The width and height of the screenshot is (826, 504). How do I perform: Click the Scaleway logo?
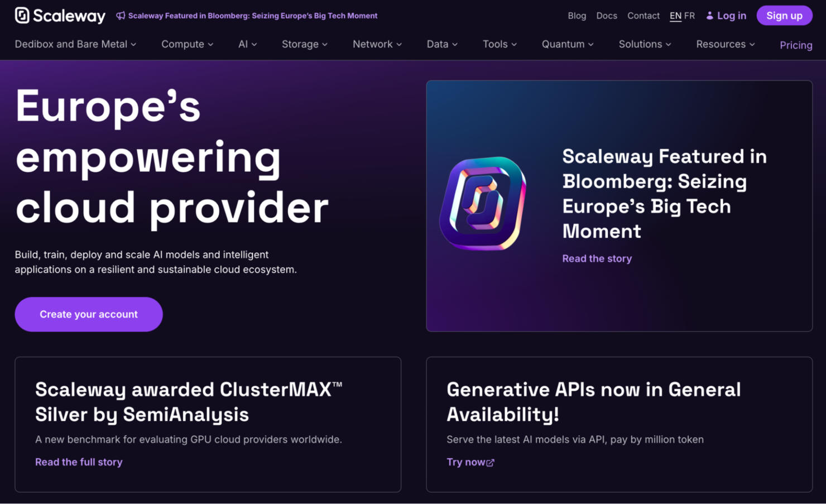coord(59,15)
